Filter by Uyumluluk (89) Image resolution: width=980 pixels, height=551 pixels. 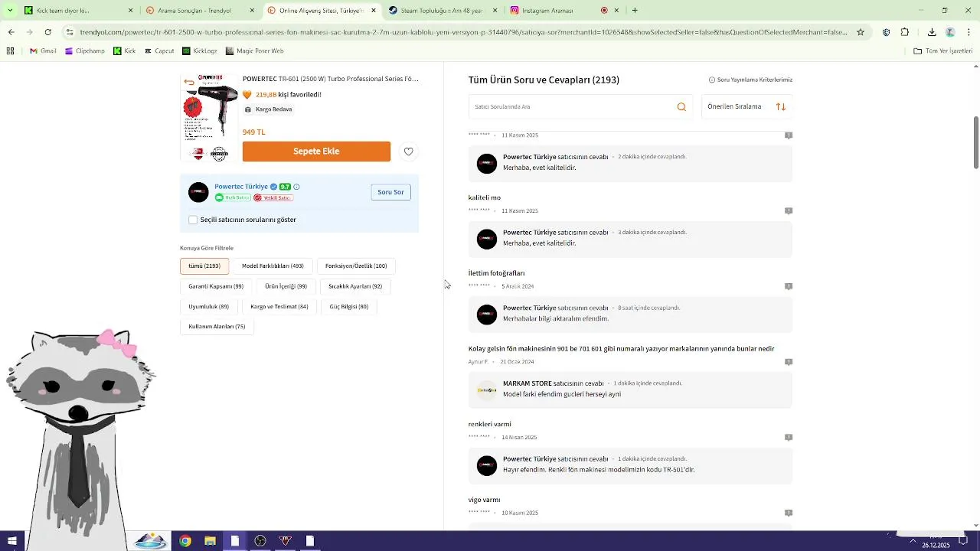[x=208, y=307]
